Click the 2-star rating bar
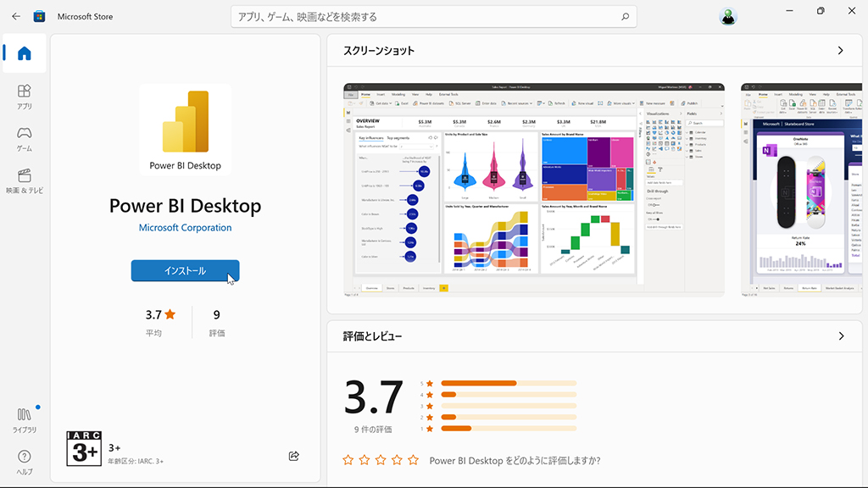 pos(509,417)
